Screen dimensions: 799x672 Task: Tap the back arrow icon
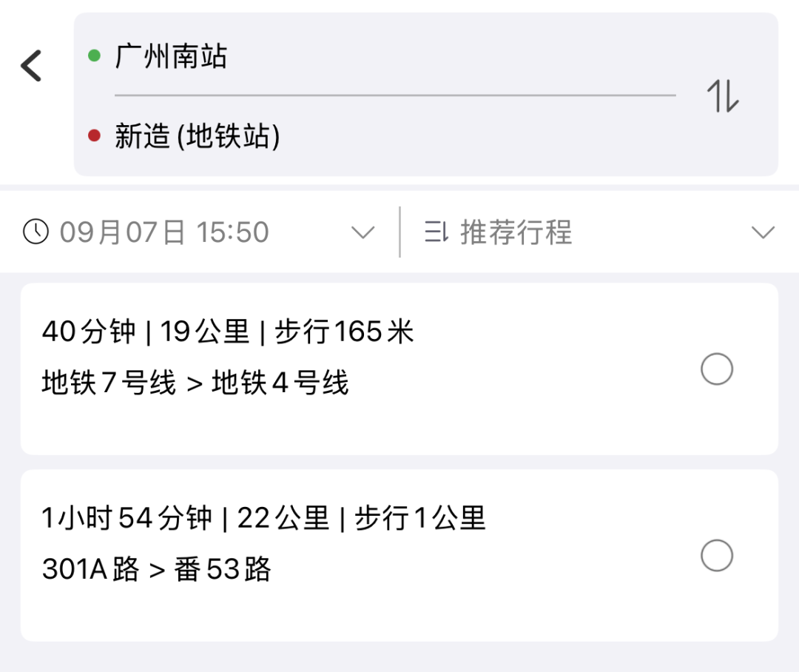32,66
